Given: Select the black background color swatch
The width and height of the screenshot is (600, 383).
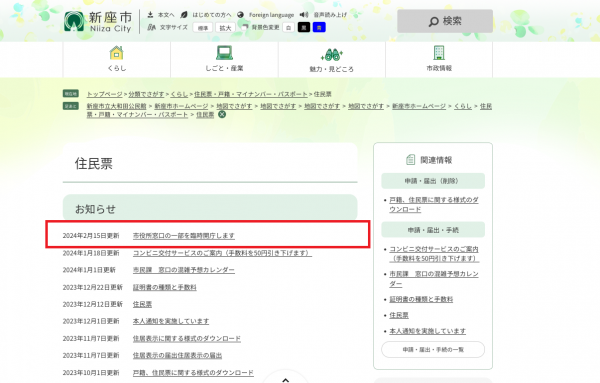Looking at the screenshot, I should [304, 28].
